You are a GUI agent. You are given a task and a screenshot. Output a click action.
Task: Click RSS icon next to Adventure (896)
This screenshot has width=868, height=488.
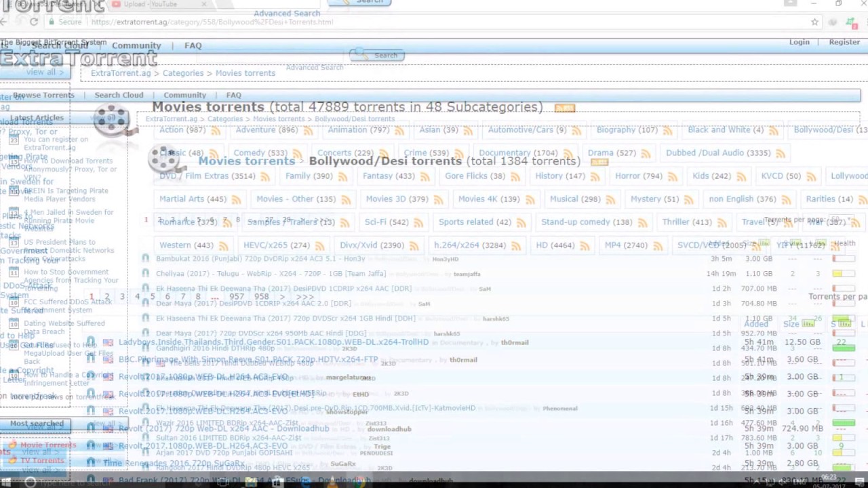click(308, 131)
